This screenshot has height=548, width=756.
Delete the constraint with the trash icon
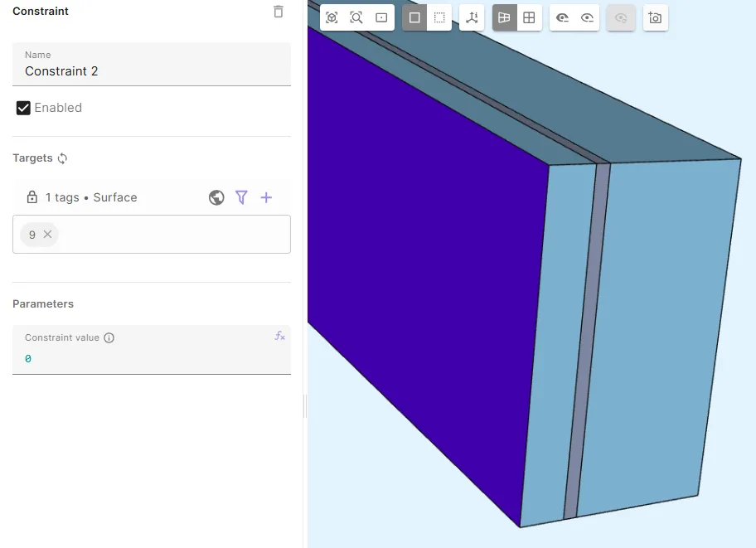(x=279, y=12)
